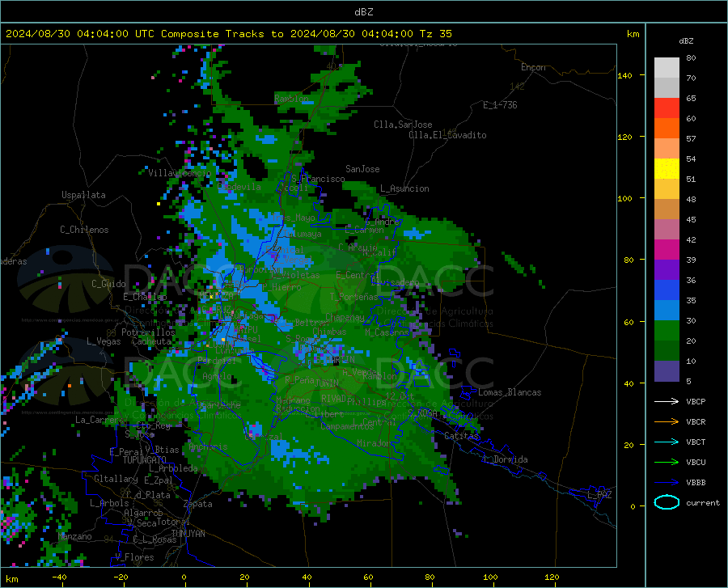
Task: Click the 'Campamentos' map label
Action: click(x=347, y=426)
